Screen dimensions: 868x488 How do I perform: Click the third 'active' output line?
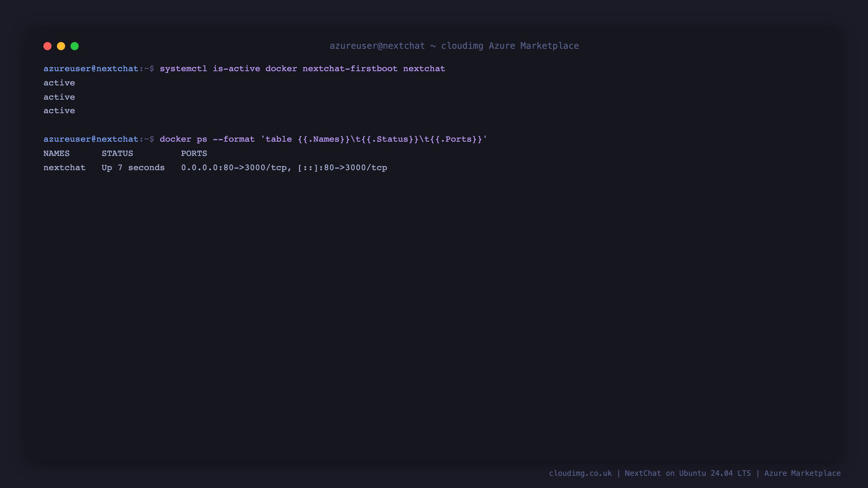(59, 111)
